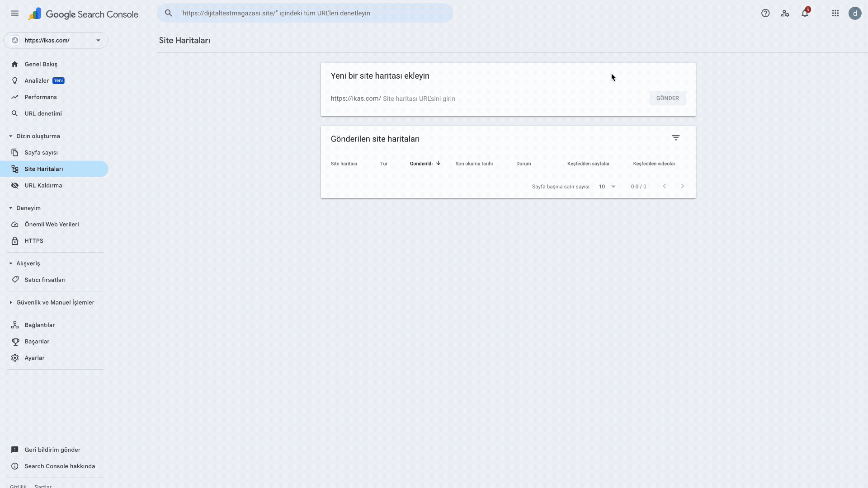The image size is (868, 488).
Task: Click the URL denetimi magnifier icon
Action: click(15, 113)
